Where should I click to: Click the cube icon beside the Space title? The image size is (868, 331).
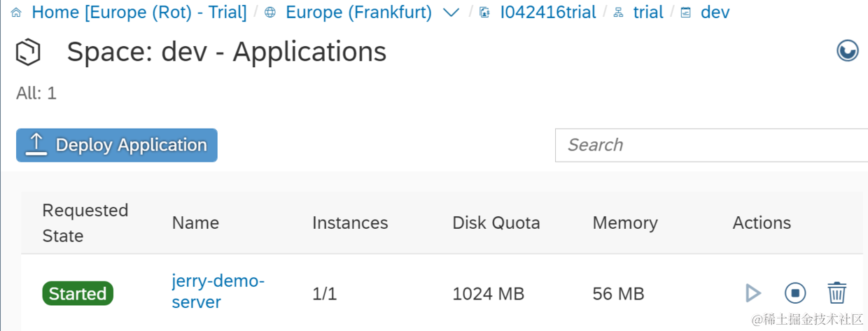pos(29,52)
